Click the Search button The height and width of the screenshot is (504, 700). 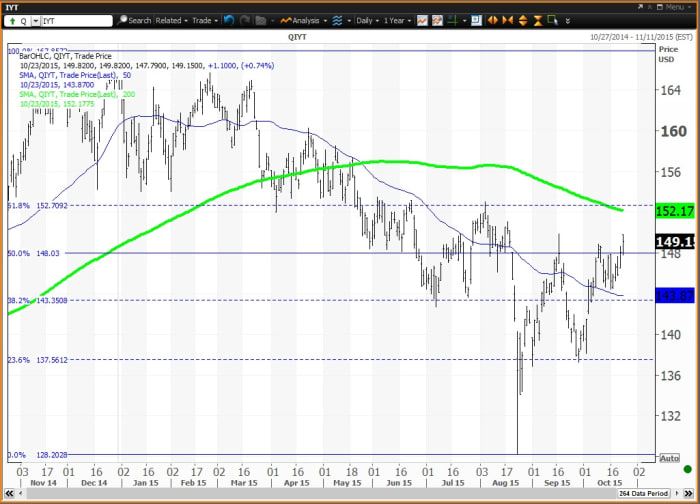coord(135,20)
